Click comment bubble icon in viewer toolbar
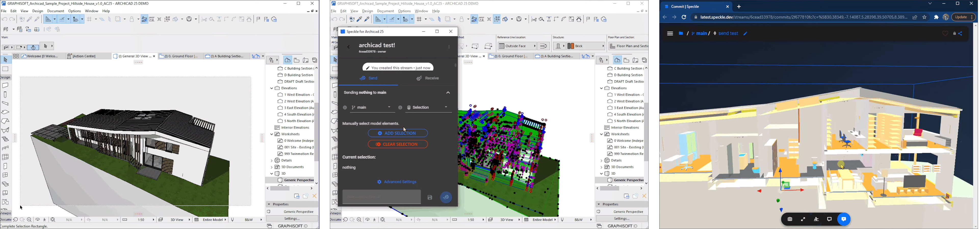 pos(829,220)
